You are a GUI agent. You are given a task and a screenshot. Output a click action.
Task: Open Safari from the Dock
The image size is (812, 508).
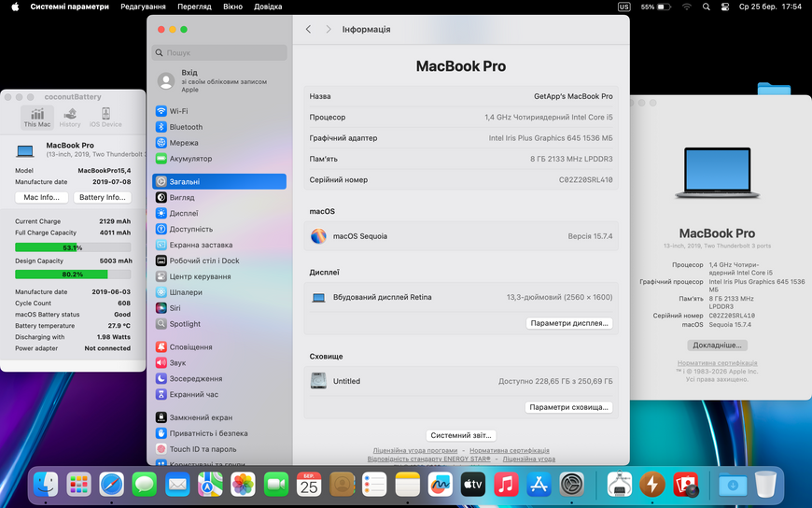pos(111,485)
